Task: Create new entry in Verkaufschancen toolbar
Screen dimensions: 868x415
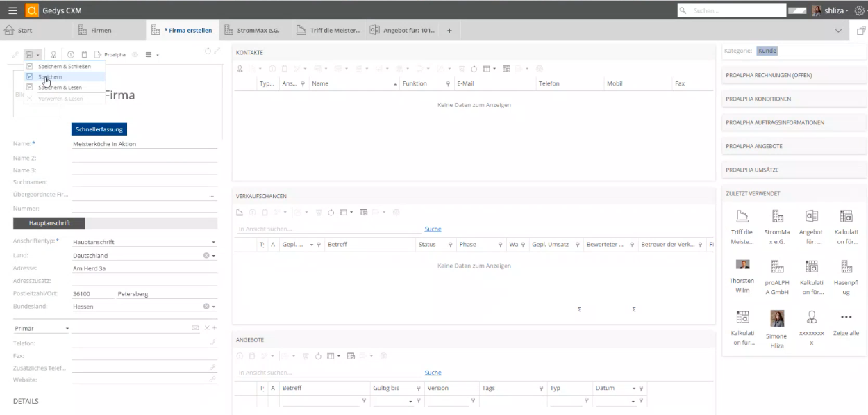Action: pos(240,212)
